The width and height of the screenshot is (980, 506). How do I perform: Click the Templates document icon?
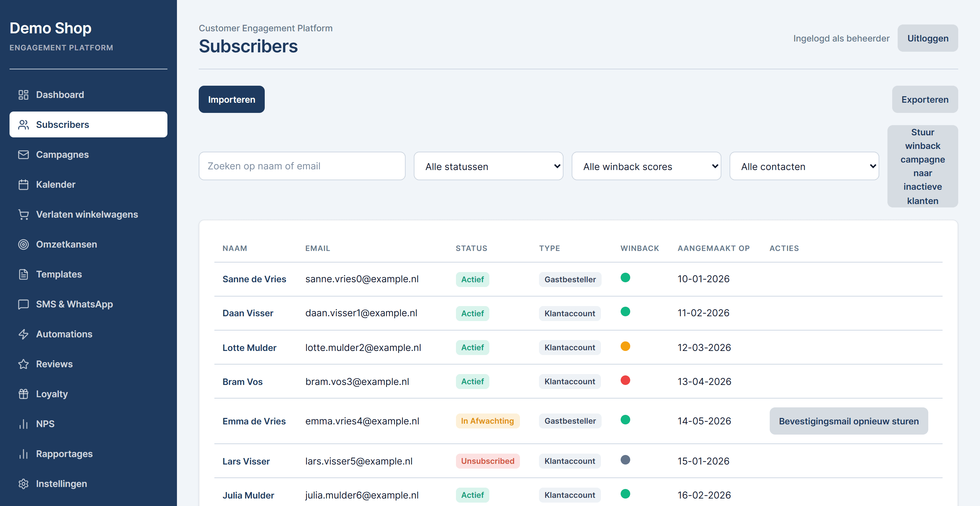click(x=23, y=274)
